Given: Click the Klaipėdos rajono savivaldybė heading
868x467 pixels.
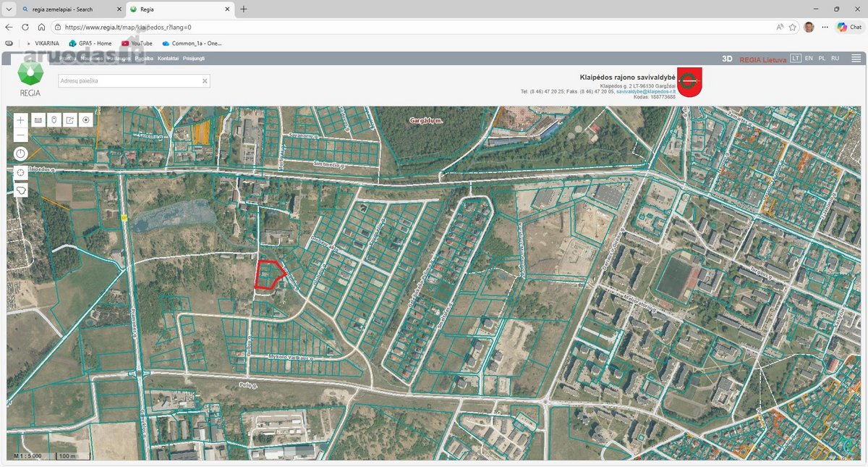Looking at the screenshot, I should pos(628,77).
